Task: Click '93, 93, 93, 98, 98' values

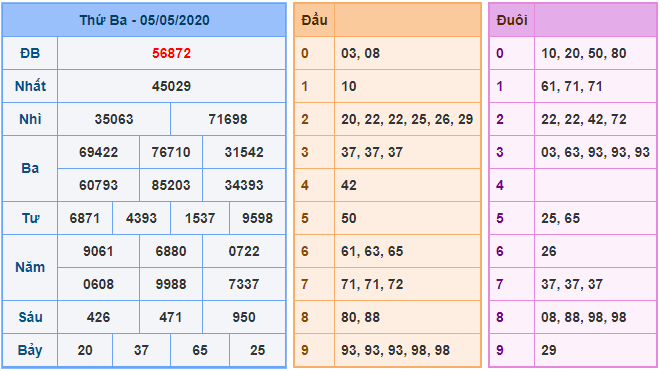Action: (396, 350)
